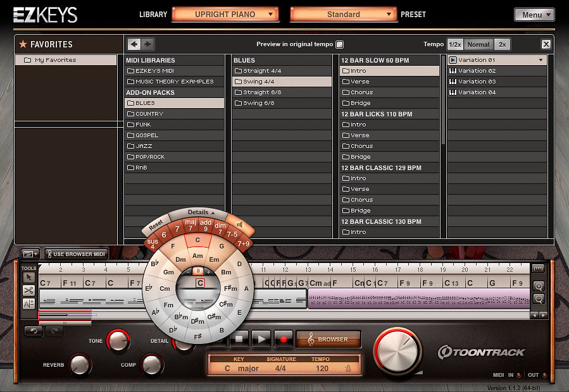Select 7+9 chord color on wheel
Image resolution: width=569 pixels, height=392 pixels.
pyautogui.click(x=244, y=243)
